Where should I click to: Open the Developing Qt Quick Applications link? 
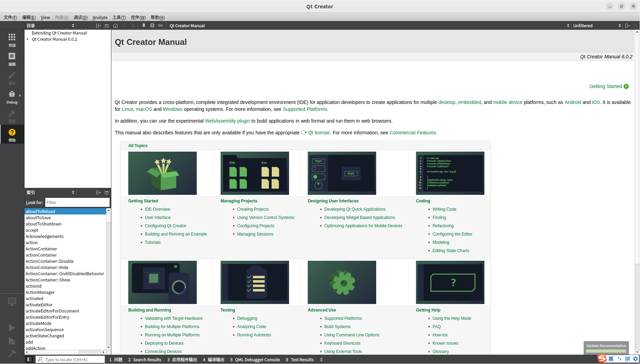355,209
